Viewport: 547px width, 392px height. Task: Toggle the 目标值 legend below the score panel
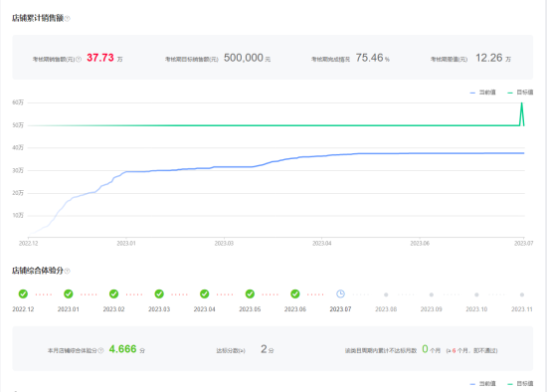520,384
